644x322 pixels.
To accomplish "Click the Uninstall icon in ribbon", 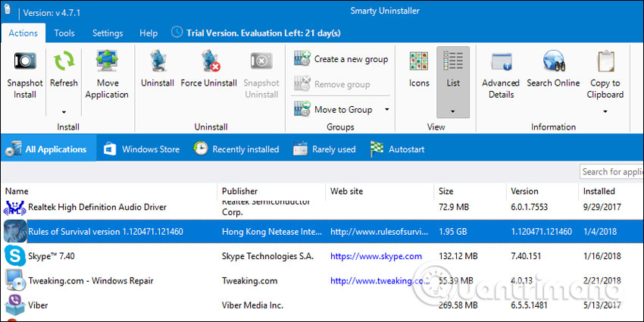I will 158,62.
